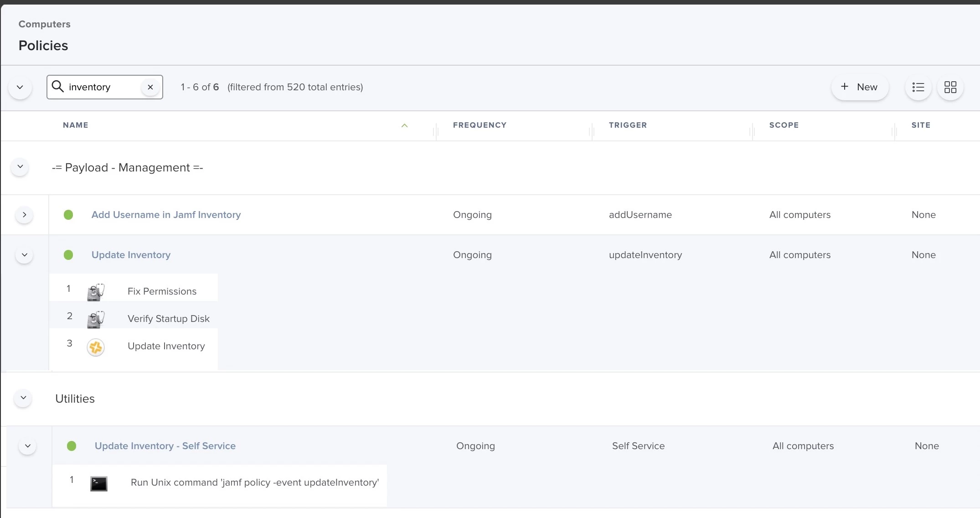Select the Verify Startup Disk payload text
Screen dimensions: 980x518
pos(169,319)
